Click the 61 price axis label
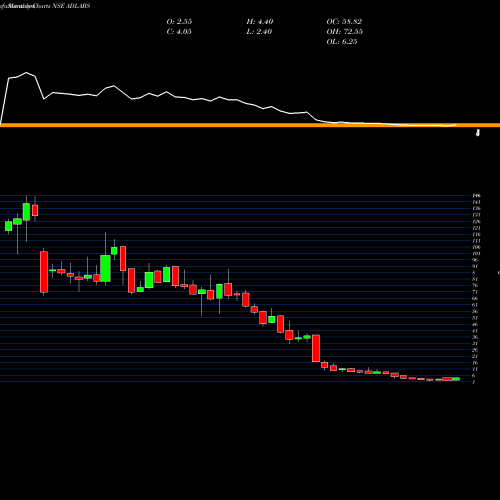This screenshot has height=500, width=500. coord(475,305)
